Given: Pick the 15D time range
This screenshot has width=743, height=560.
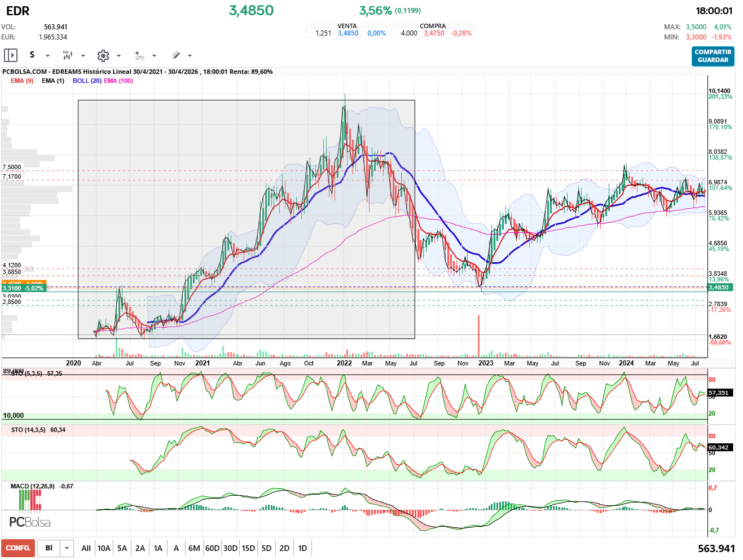Looking at the screenshot, I should 248,548.
